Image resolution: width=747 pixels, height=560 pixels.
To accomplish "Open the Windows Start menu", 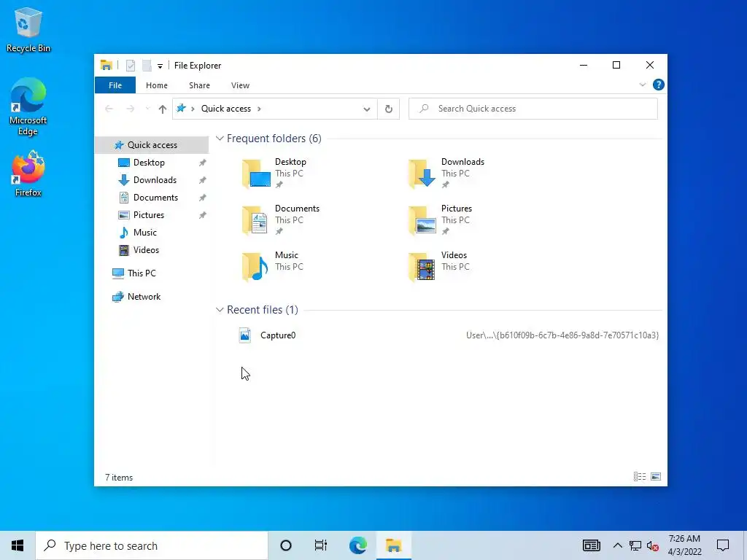I will click(x=18, y=545).
